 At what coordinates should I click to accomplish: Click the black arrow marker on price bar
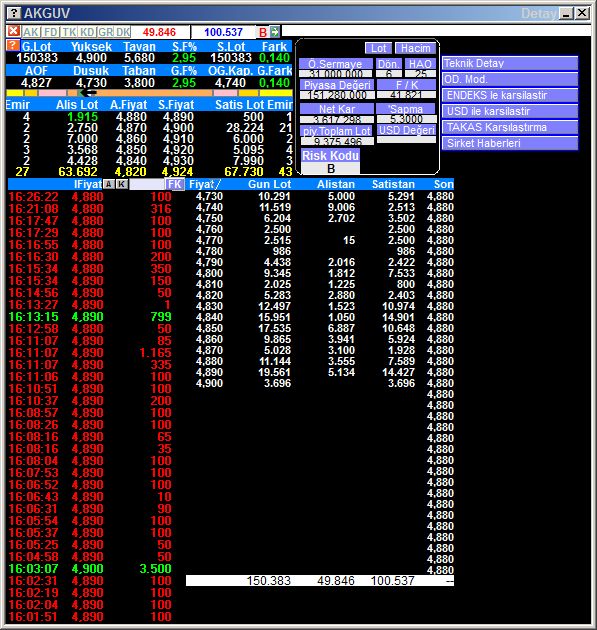87,93
